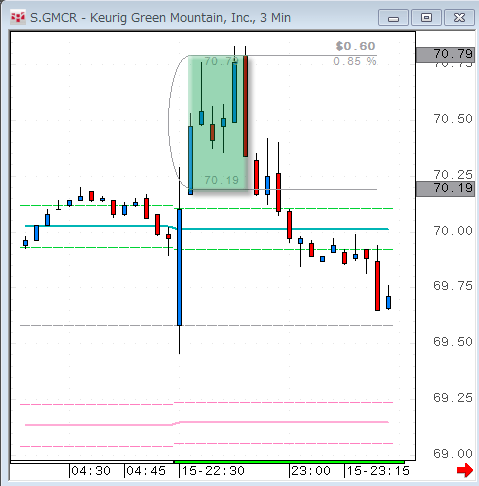Click the 70.00 price axis label
The height and width of the screenshot is (486, 479).
click(453, 231)
